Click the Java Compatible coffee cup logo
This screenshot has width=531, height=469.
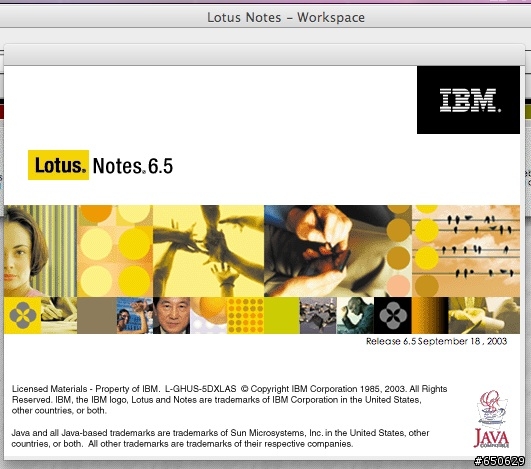click(492, 419)
